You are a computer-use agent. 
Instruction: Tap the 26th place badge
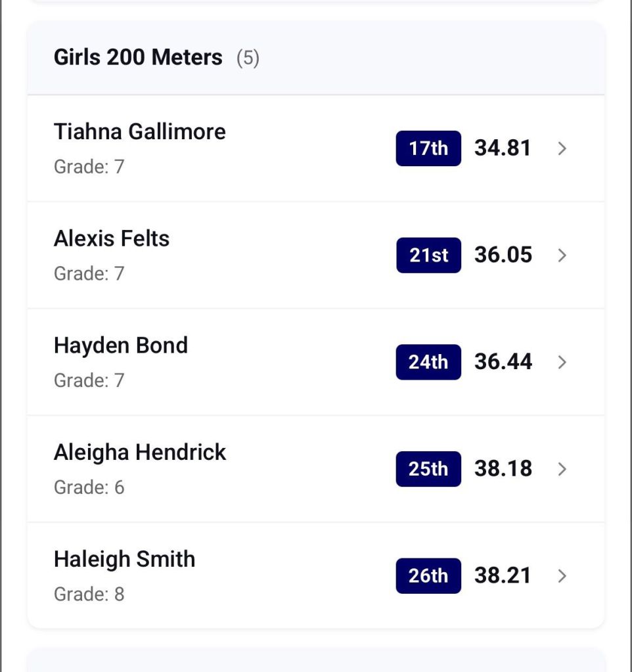(428, 576)
